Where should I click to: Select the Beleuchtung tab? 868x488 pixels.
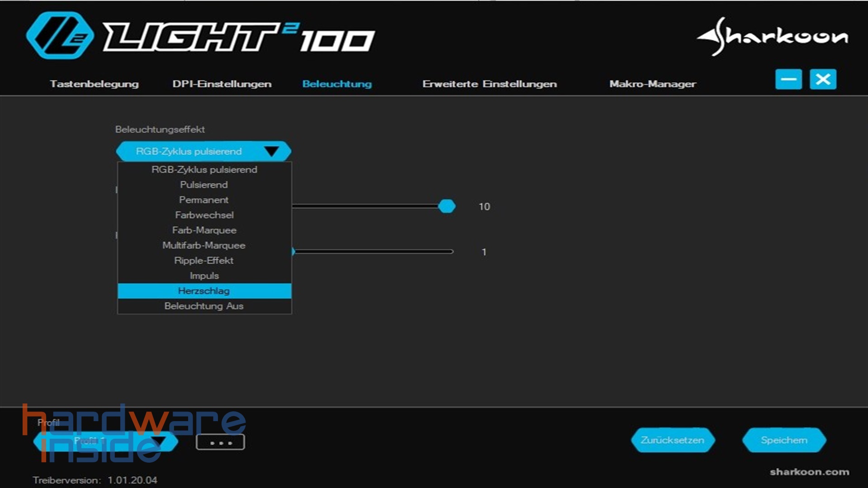(x=337, y=84)
